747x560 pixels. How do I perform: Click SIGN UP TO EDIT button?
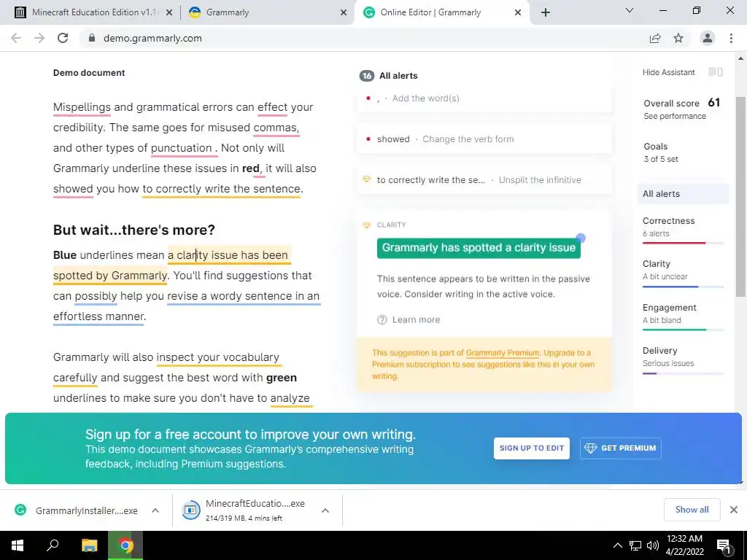tap(532, 448)
